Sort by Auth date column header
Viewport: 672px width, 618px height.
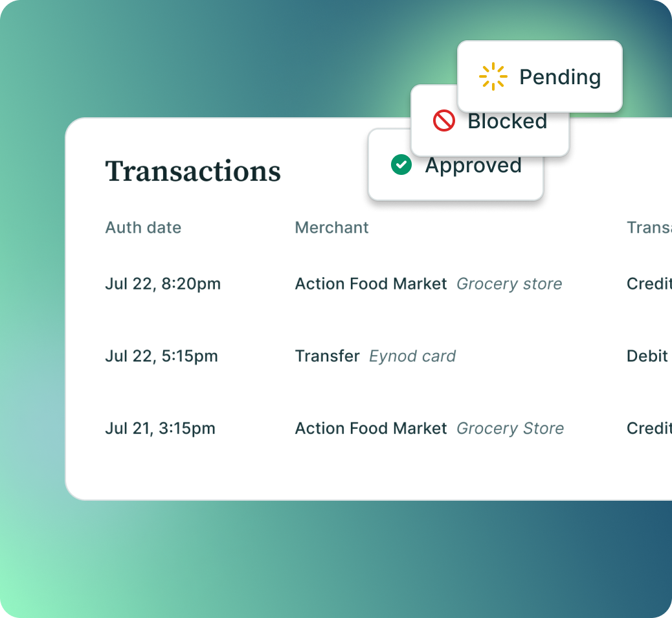point(143,228)
